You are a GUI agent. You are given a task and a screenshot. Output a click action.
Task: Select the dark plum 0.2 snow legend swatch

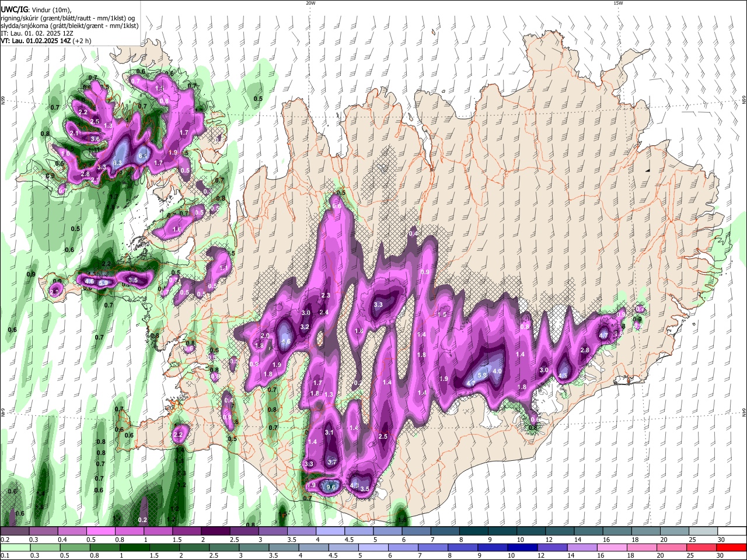coord(15,531)
